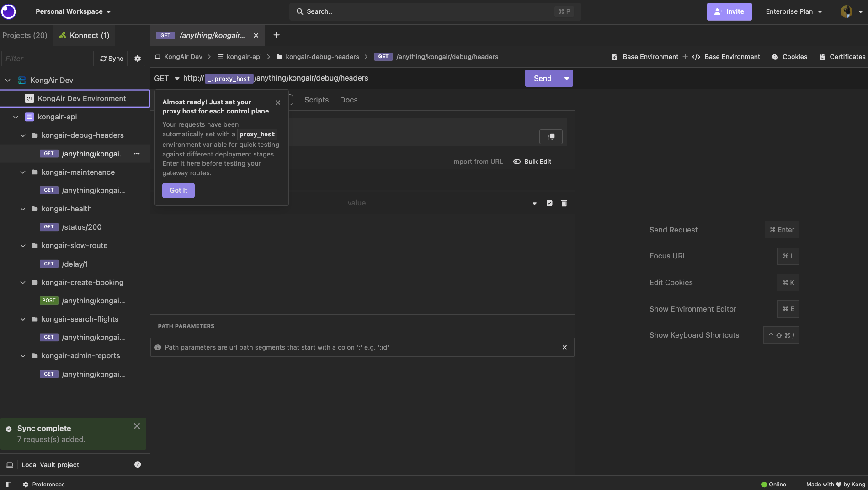Click the Send Request shortcut hint
The height and width of the screenshot is (490, 868).
724,230
